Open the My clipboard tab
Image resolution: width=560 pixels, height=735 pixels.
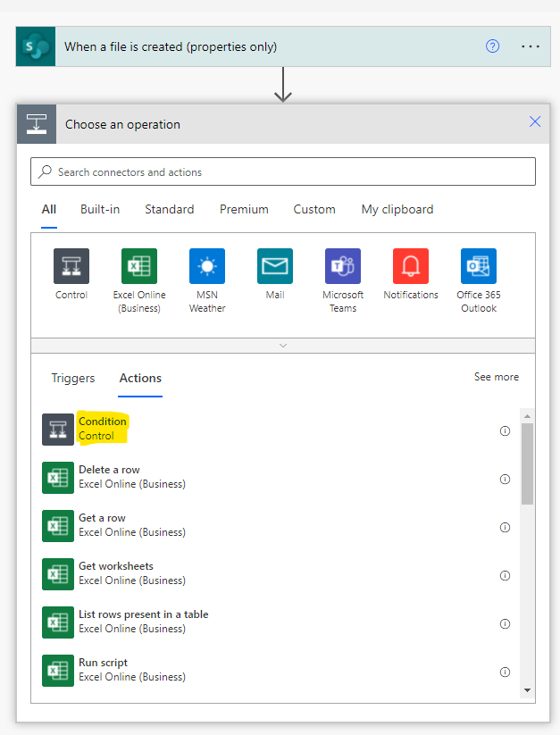point(397,209)
